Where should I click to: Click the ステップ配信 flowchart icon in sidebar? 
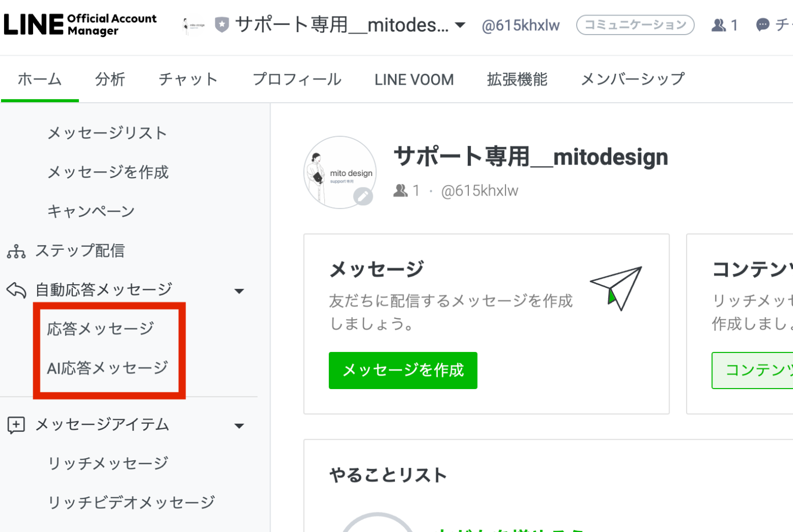coord(17,251)
